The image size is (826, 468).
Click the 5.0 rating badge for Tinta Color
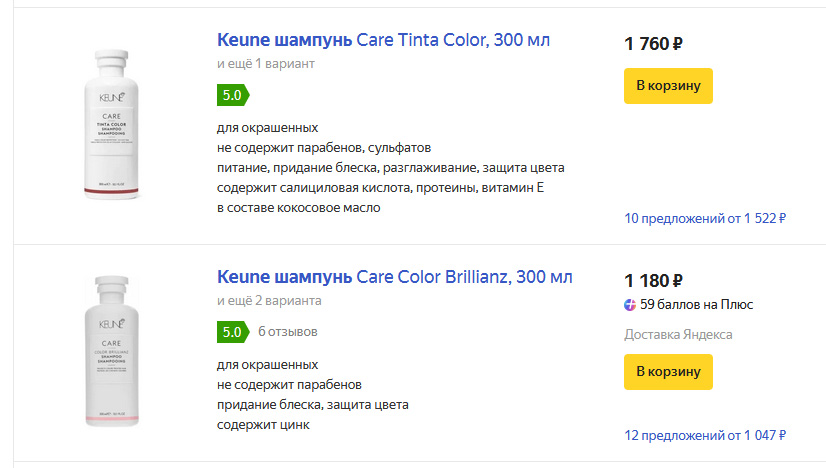[x=232, y=95]
